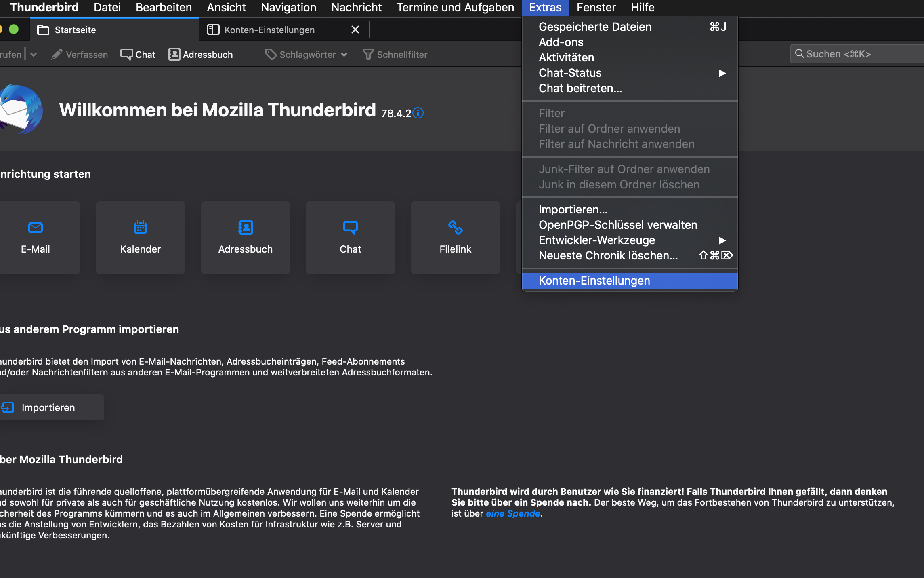924x578 pixels.
Task: Click the Suchen search field
Action: click(x=857, y=54)
